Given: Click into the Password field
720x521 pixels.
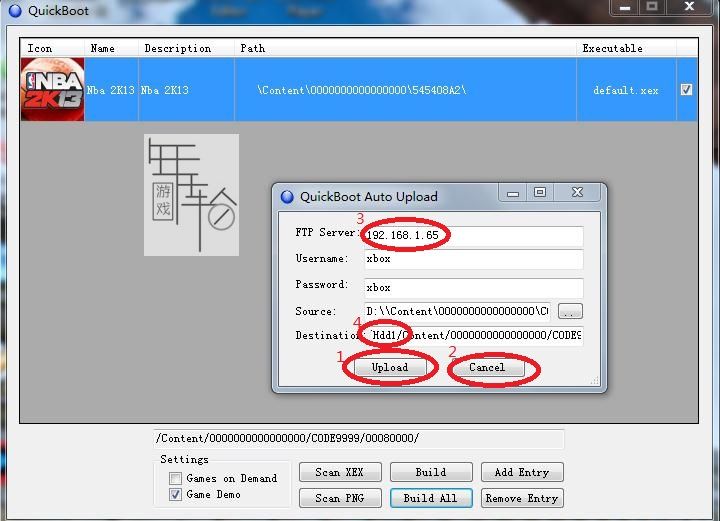Looking at the screenshot, I should [x=473, y=287].
